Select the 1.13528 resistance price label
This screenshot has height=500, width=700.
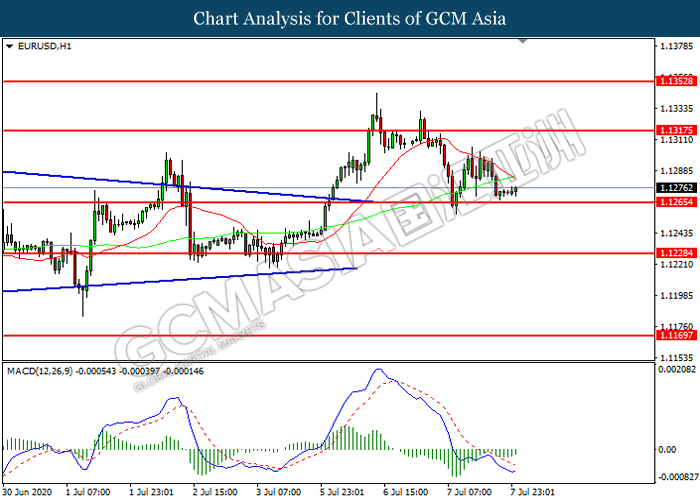point(677,81)
